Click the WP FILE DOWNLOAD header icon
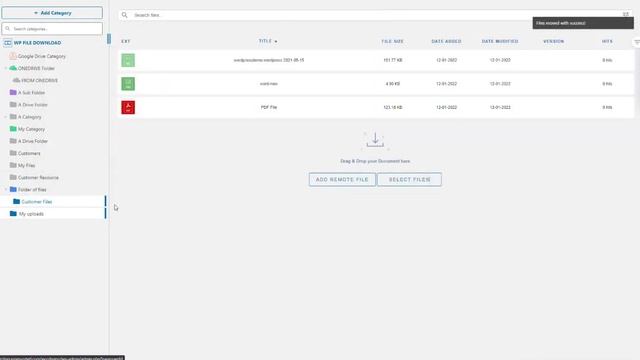The image size is (640, 360). click(x=8, y=43)
